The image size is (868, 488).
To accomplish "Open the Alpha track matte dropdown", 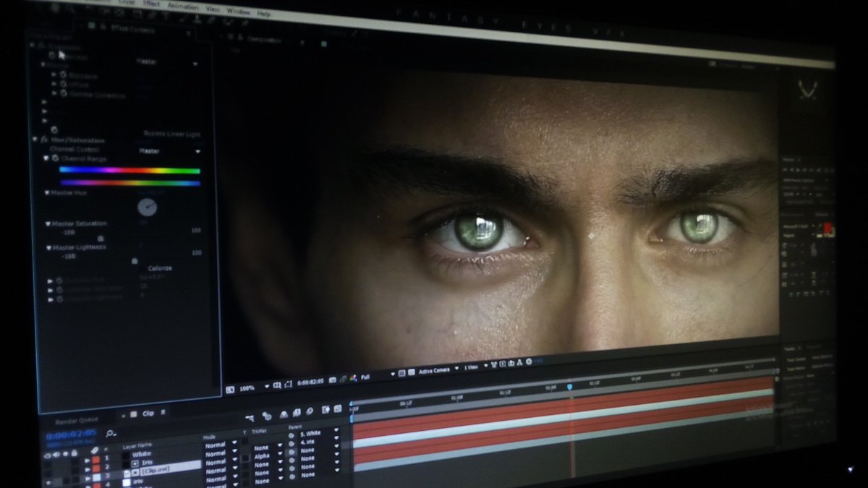I will (268, 456).
